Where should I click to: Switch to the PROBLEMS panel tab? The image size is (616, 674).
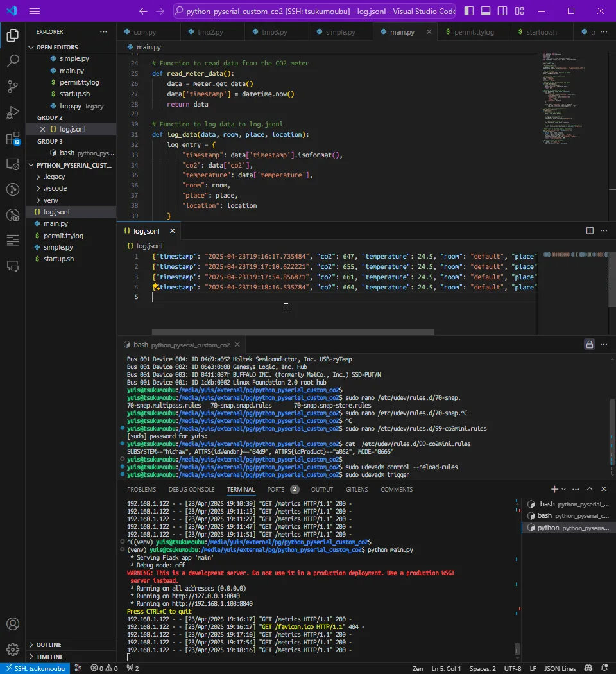(x=141, y=489)
